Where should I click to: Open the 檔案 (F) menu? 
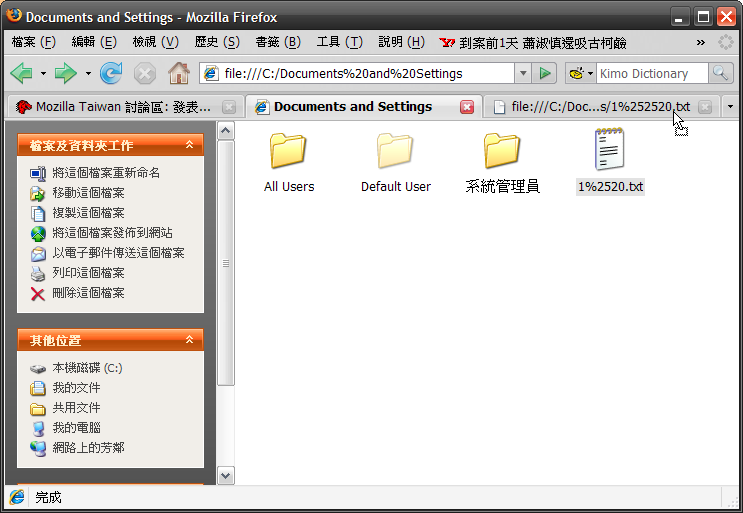(33, 43)
